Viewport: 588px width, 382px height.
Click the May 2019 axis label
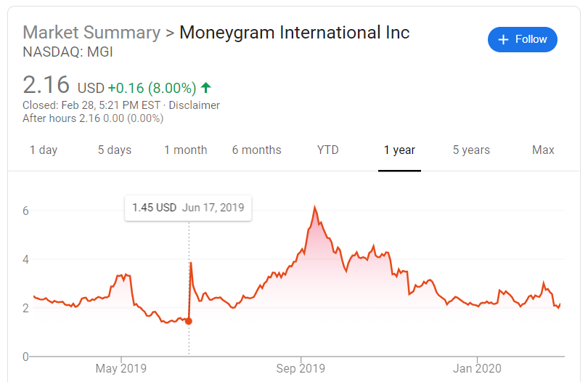click(121, 368)
